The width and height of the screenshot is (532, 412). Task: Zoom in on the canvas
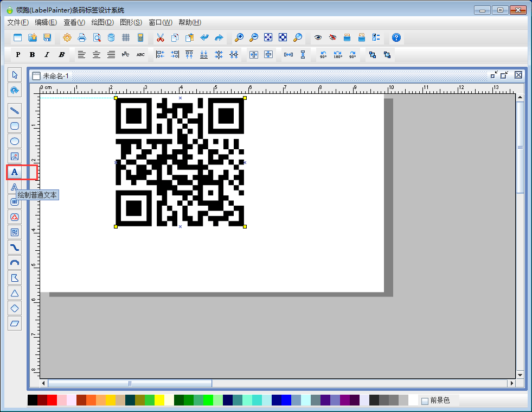[x=239, y=37]
